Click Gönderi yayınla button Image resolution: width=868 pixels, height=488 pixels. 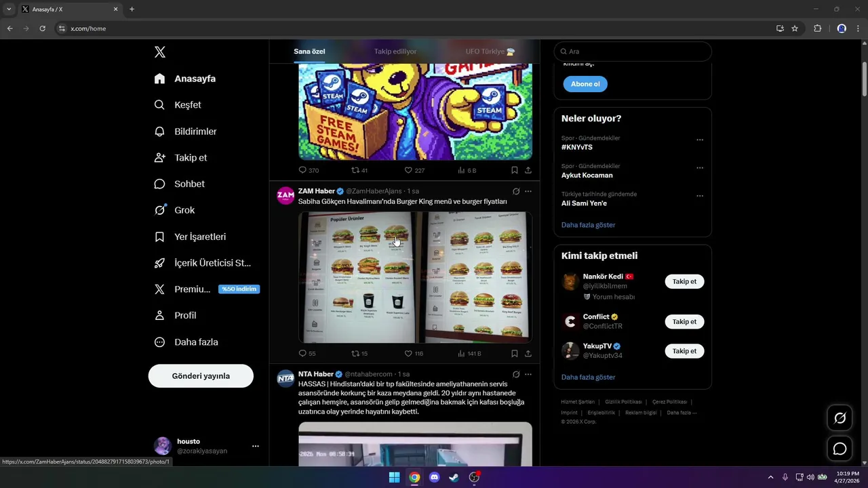(201, 375)
